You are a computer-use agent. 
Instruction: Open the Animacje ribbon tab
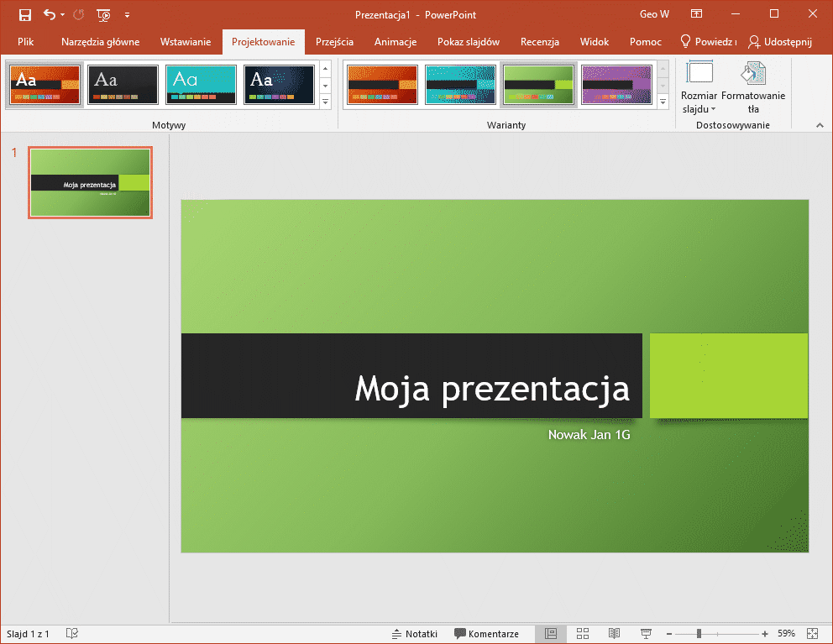click(x=396, y=42)
